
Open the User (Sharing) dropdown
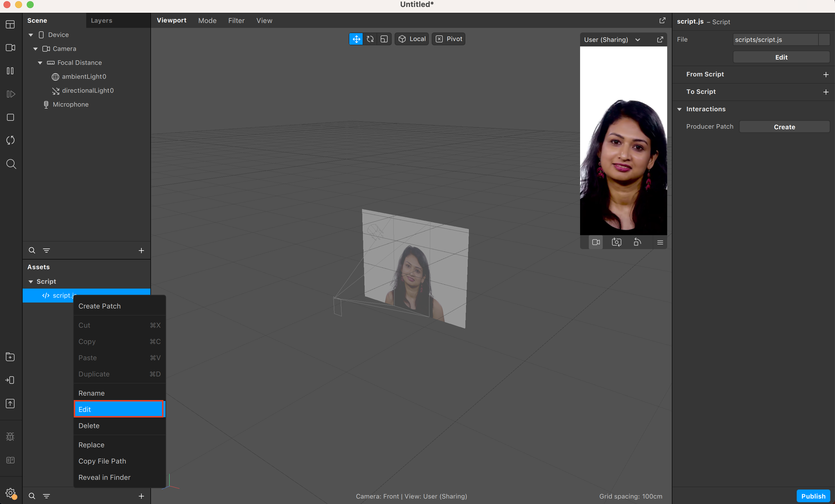coord(612,40)
